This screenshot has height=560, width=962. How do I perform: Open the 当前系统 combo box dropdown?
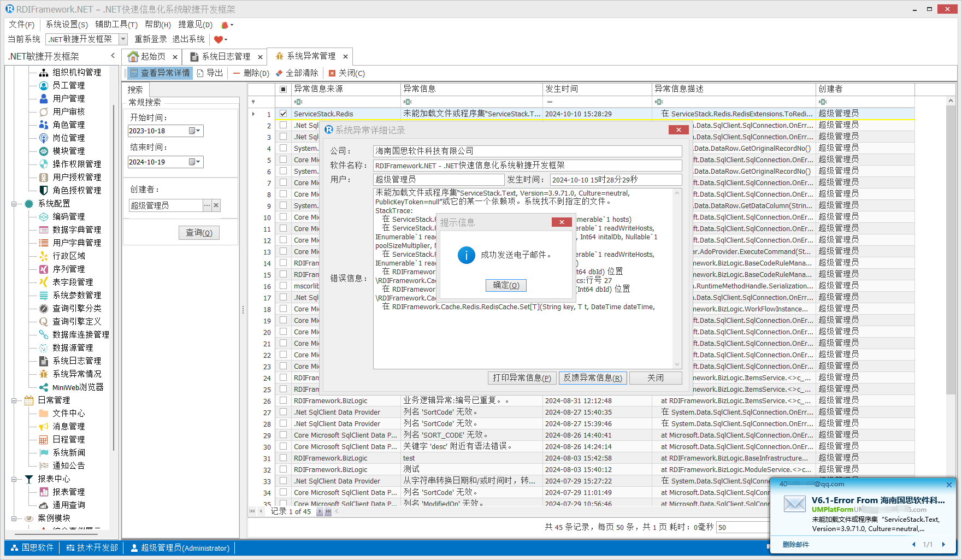pos(123,39)
